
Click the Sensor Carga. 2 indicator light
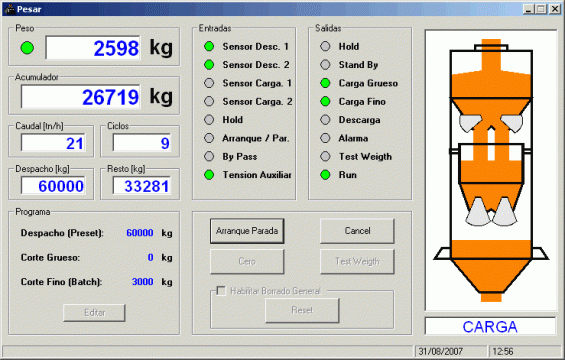[209, 101]
